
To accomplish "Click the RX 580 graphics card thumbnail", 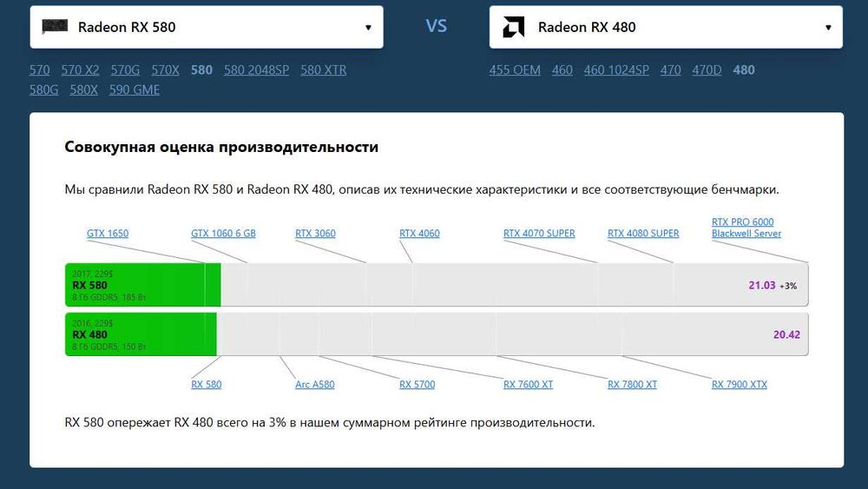I will [x=55, y=27].
